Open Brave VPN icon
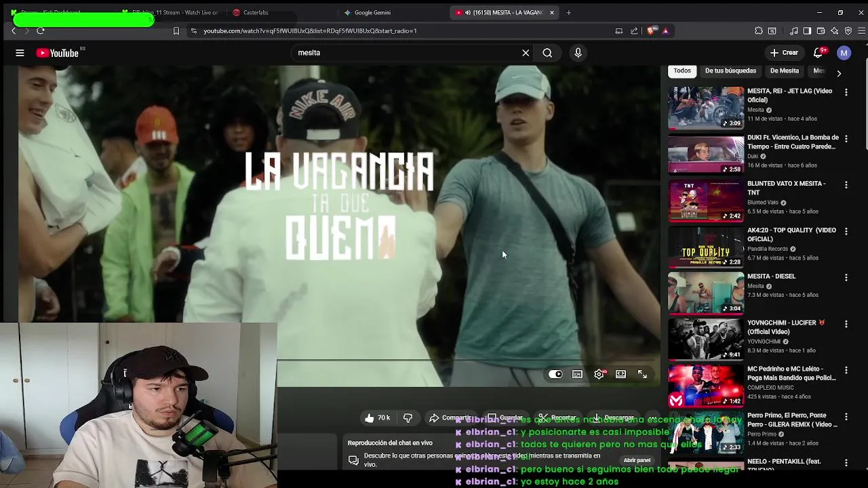 point(848,30)
